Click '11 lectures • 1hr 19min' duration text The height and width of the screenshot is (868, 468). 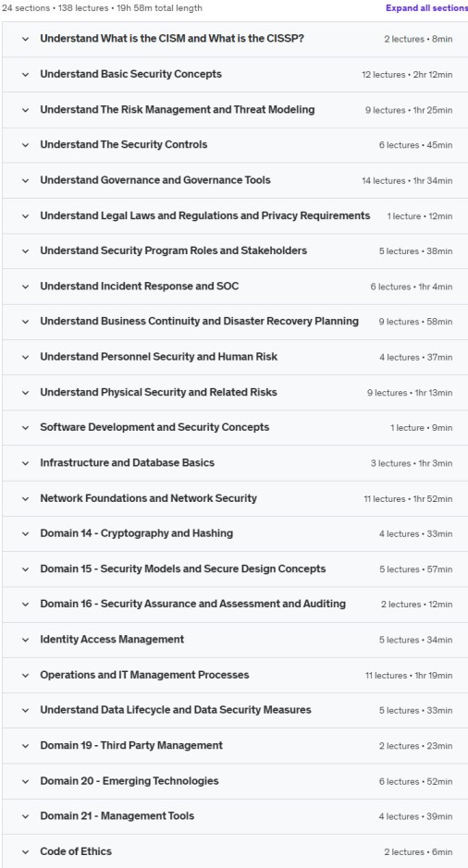(409, 676)
